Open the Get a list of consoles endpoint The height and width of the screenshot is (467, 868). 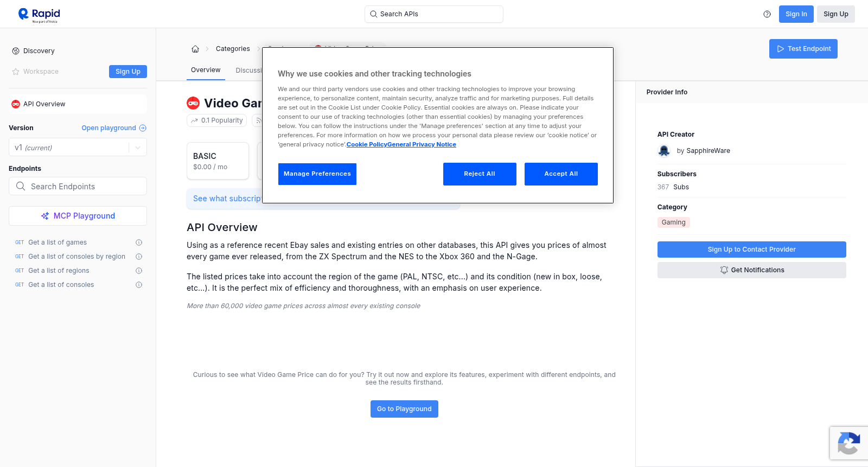click(x=61, y=285)
